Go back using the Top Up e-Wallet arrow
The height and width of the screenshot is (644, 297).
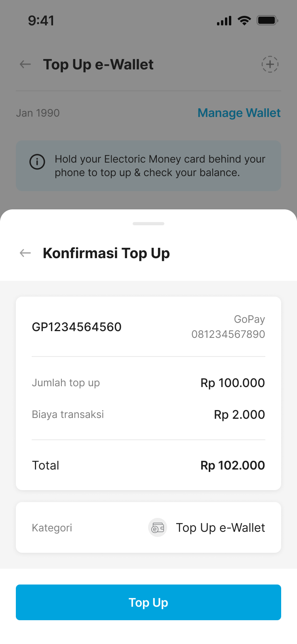25,64
